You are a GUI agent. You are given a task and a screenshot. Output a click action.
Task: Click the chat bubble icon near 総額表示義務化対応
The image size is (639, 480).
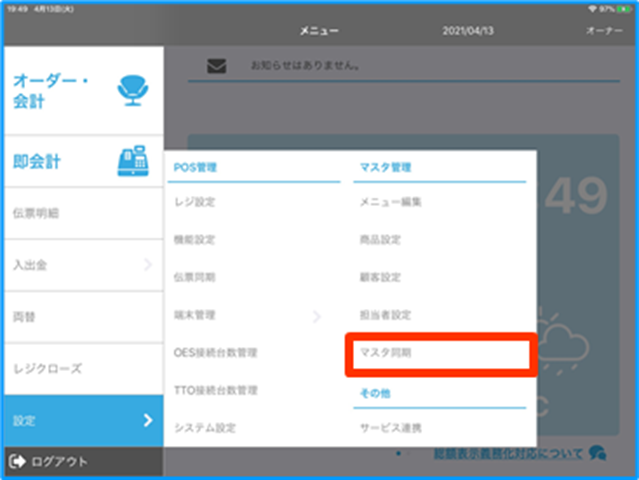click(x=598, y=453)
